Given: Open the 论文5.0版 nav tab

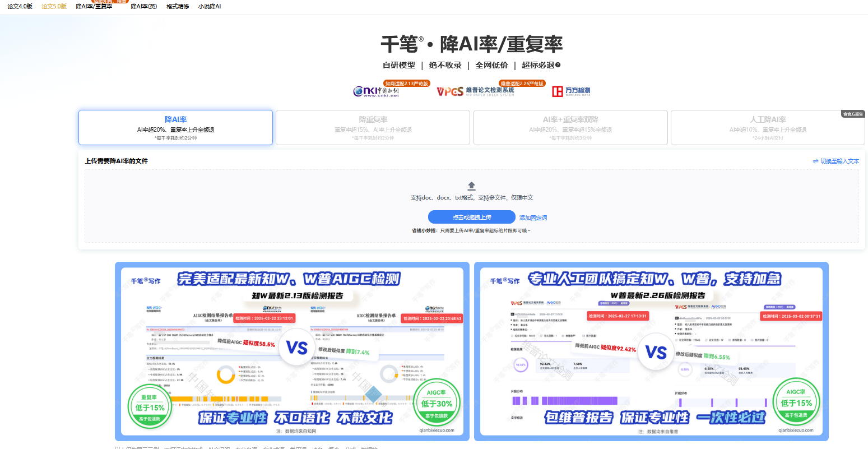Looking at the screenshot, I should 54,7.
